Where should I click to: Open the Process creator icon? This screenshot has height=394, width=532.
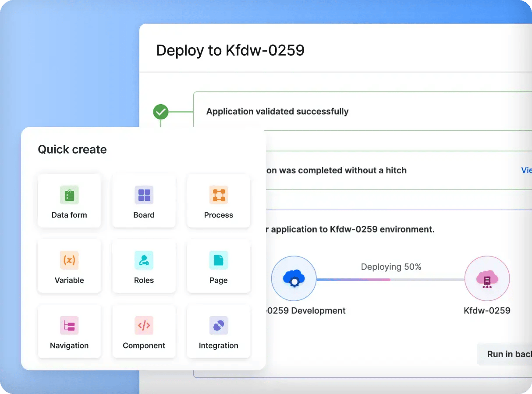click(x=218, y=195)
